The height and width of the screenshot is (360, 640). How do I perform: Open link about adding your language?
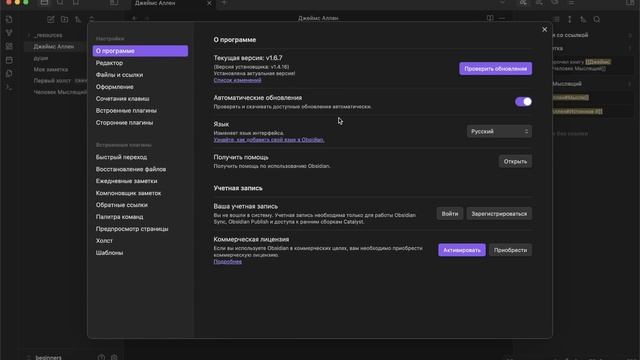pyautogui.click(x=269, y=140)
